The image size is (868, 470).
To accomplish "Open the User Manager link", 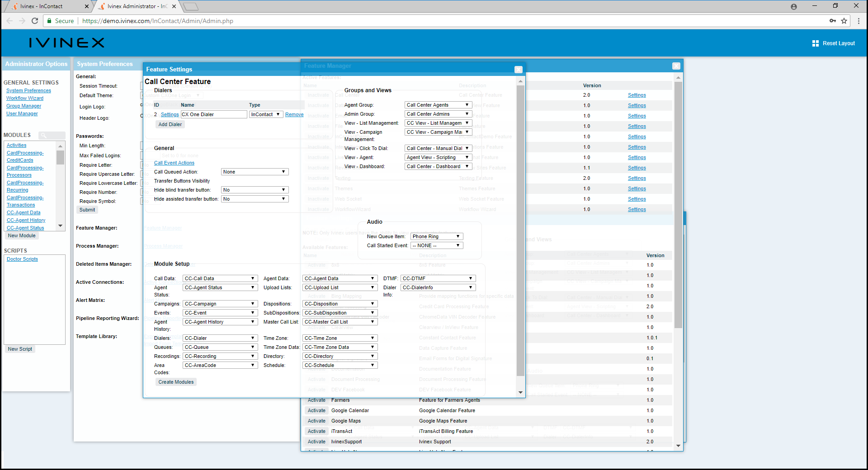I will coord(22,113).
